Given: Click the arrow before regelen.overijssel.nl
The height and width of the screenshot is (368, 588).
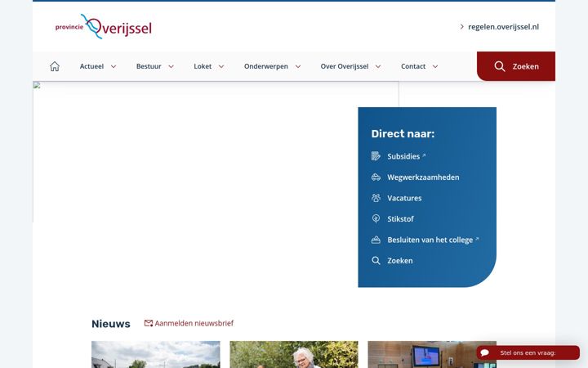Looking at the screenshot, I should click(x=461, y=27).
